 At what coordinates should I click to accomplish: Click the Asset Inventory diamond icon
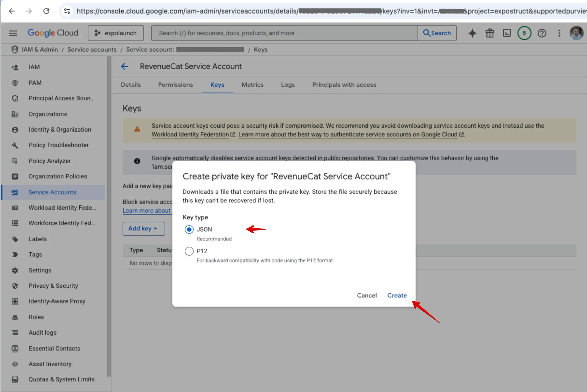15,364
